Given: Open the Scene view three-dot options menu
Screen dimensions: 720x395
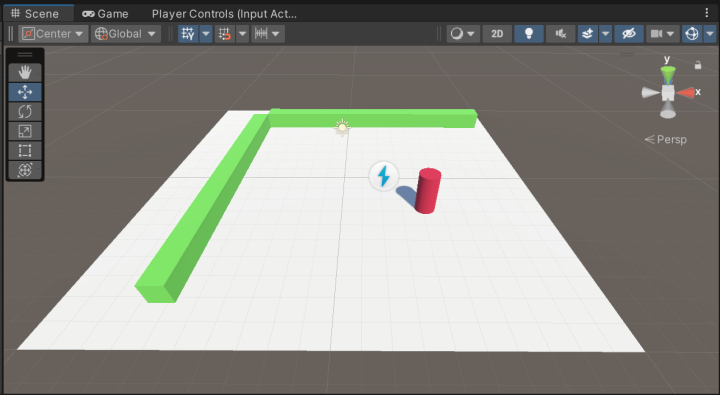Looking at the screenshot, I should 707,13.
